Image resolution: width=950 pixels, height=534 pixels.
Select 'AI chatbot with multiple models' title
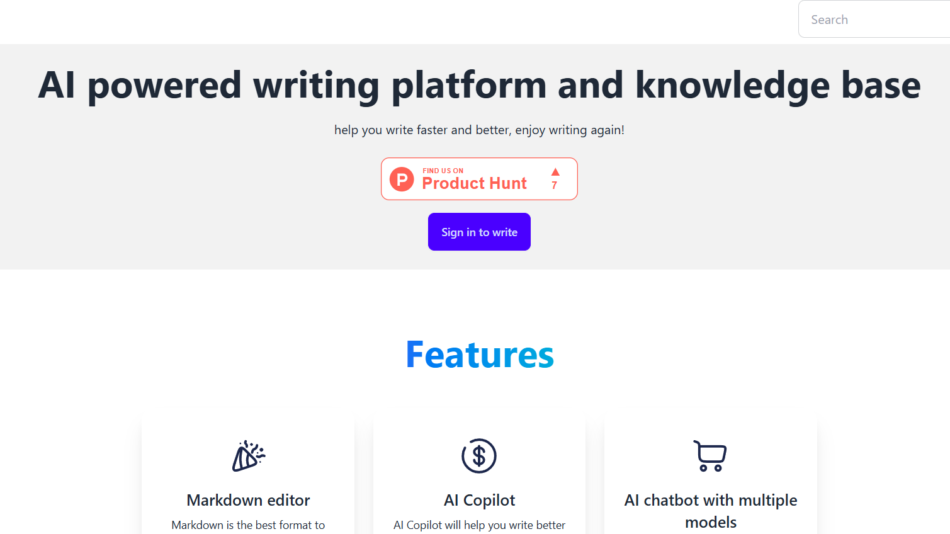point(710,510)
